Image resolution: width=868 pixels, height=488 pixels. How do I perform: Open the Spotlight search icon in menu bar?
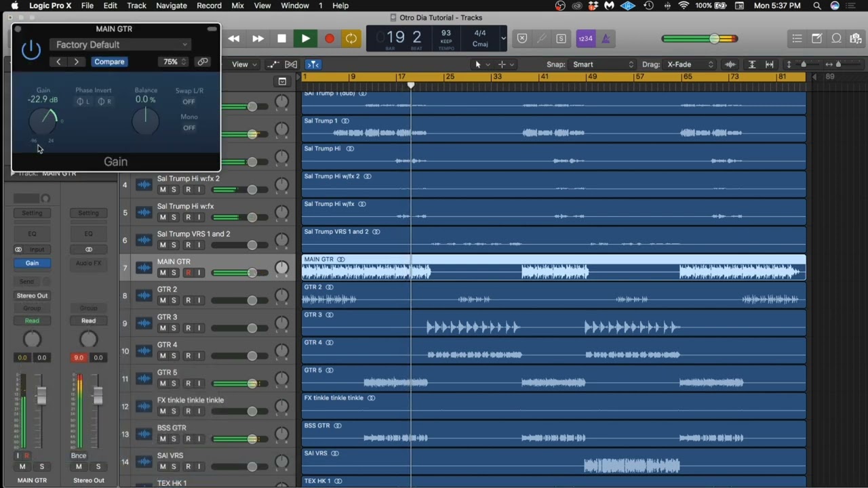point(817,5)
